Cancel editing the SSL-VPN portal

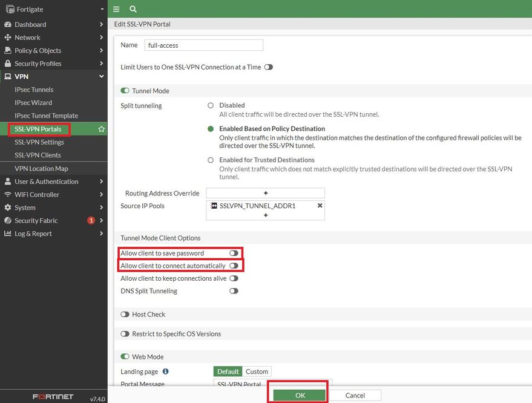tap(355, 395)
